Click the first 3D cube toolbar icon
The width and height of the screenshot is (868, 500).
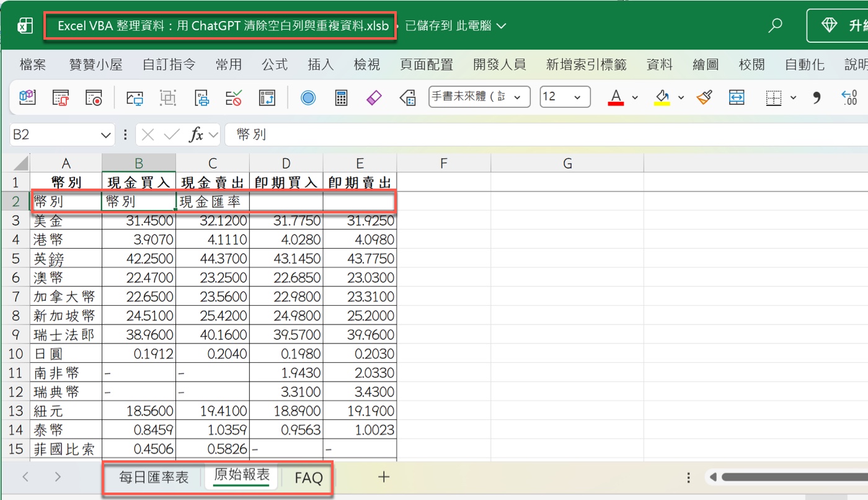click(x=27, y=97)
